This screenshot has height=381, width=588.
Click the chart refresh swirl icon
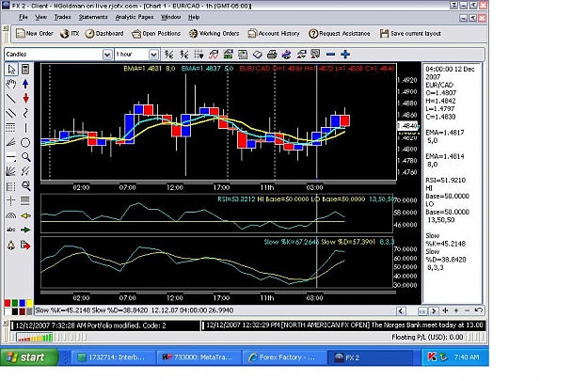pos(287,55)
